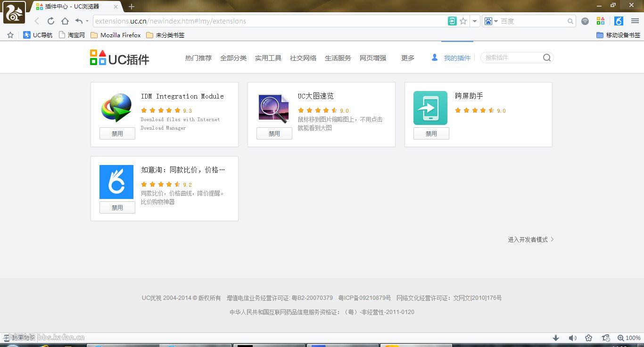Viewport: 644px width, 347px height.
Task: Expand the undo arrow dropdown caret
Action: [x=87, y=21]
